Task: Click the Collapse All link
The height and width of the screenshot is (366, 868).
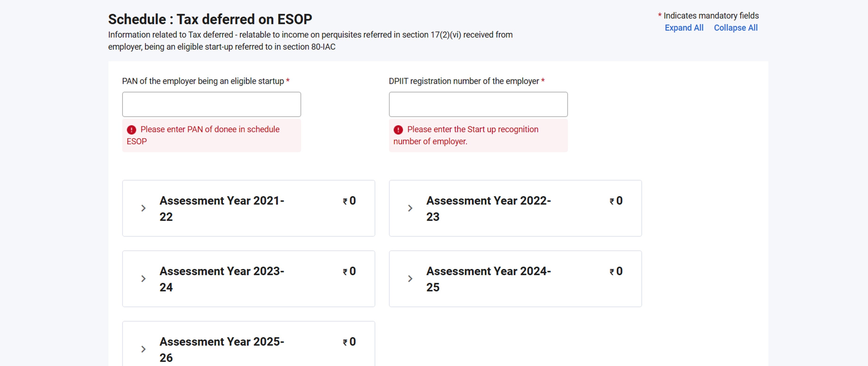Action: 736,28
